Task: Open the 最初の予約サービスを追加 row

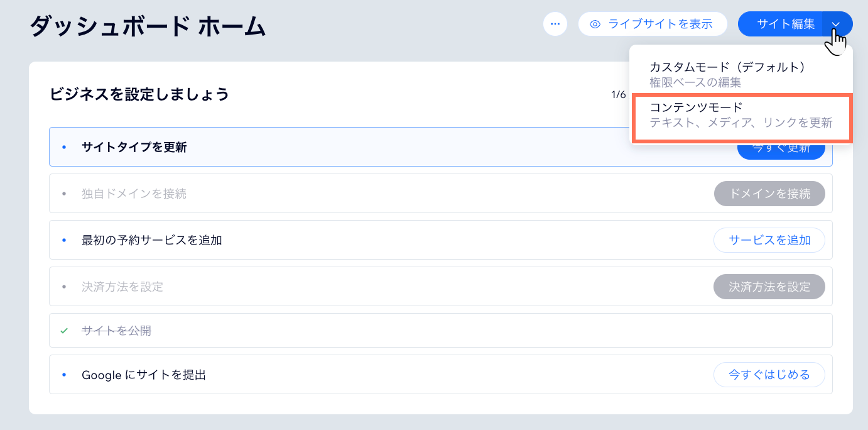Action: point(441,240)
